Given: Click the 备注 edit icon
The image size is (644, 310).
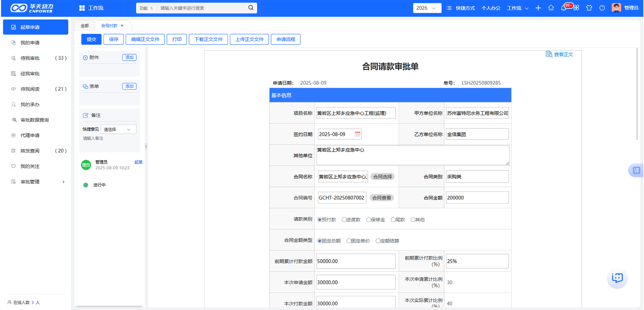Looking at the screenshot, I should [85, 115].
